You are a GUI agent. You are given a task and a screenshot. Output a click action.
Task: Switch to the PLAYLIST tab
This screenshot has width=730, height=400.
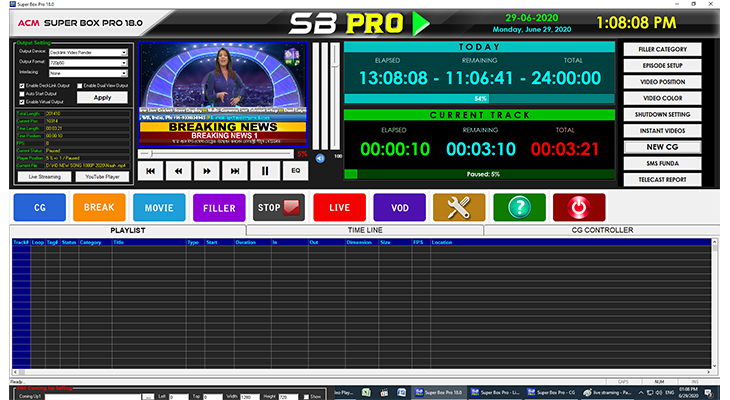click(128, 231)
